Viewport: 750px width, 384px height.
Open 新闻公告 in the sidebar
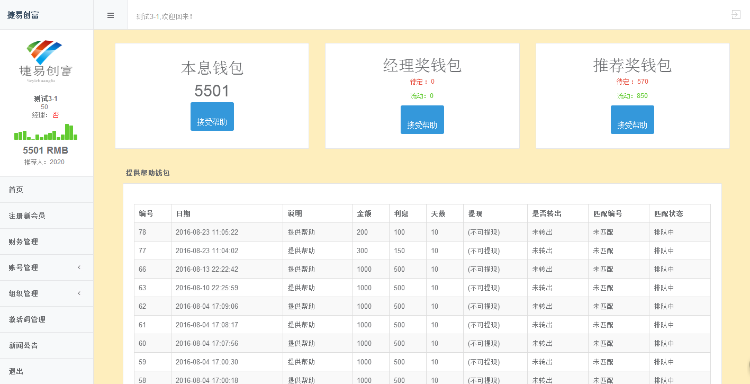pos(46,345)
